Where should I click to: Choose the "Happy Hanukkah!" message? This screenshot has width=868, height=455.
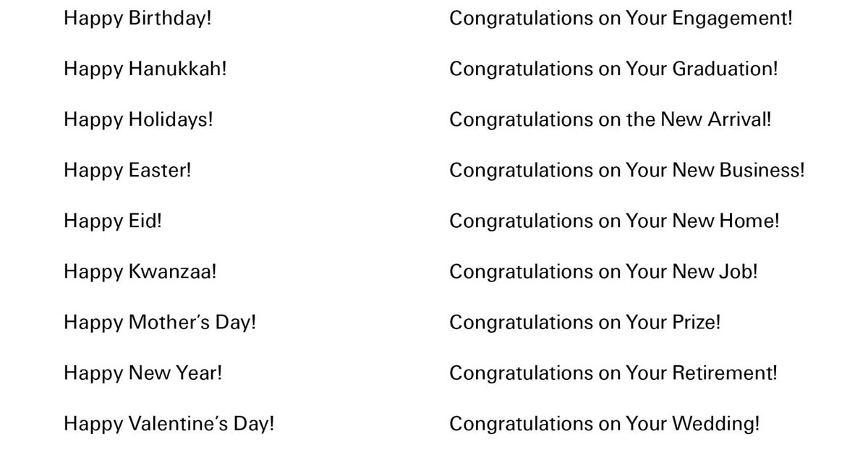point(145,69)
